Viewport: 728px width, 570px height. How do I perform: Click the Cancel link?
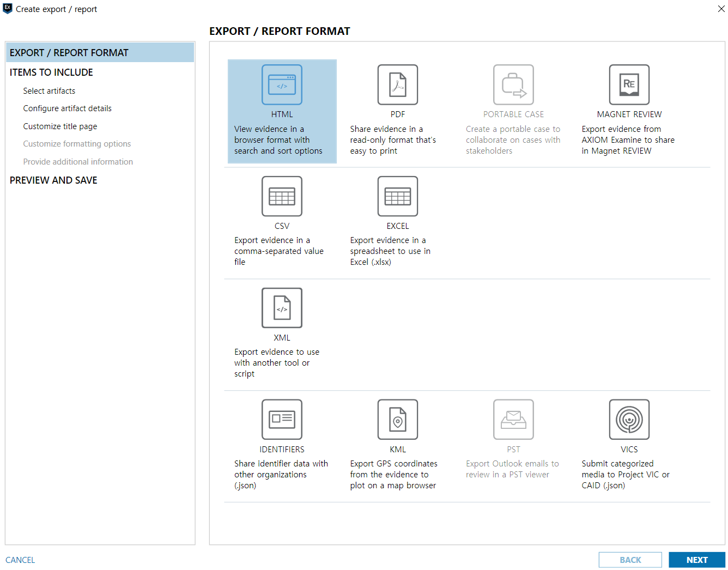pos(20,560)
